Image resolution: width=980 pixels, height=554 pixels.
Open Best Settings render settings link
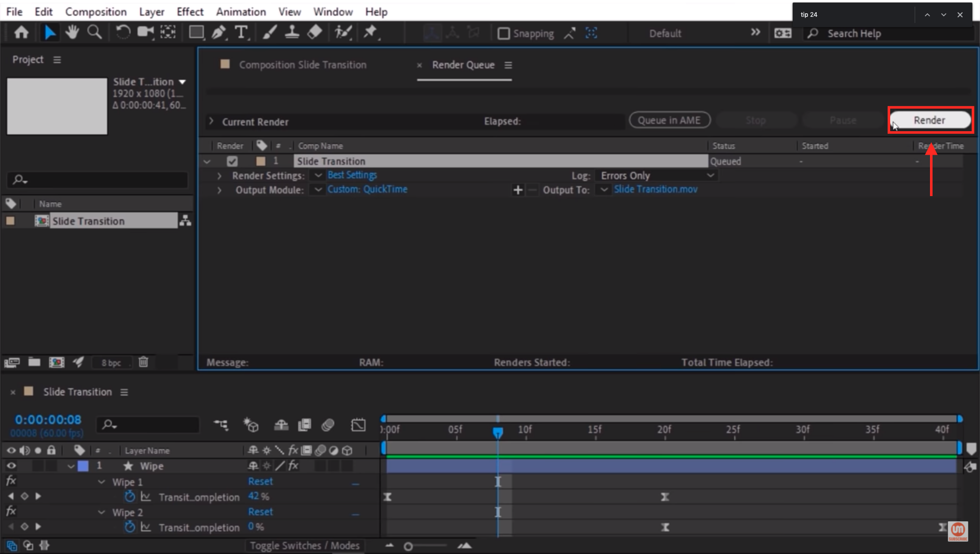pos(352,175)
